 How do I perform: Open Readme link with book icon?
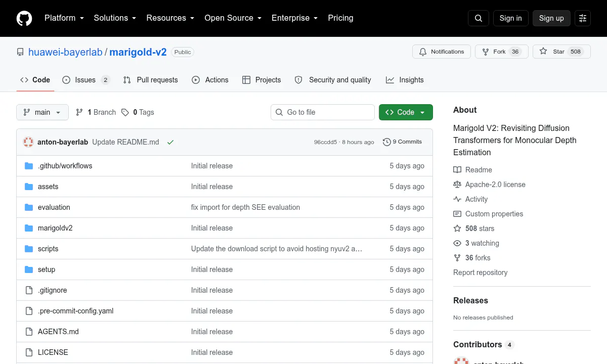click(472, 170)
